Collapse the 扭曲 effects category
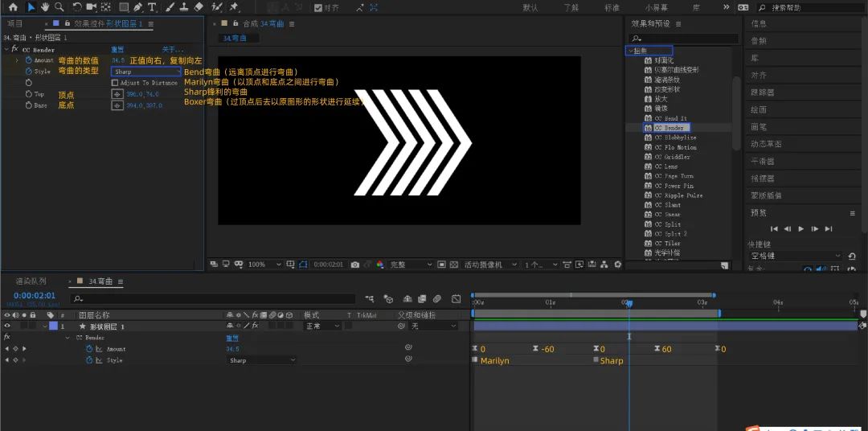Viewport: 868px width, 431px height. [x=631, y=51]
